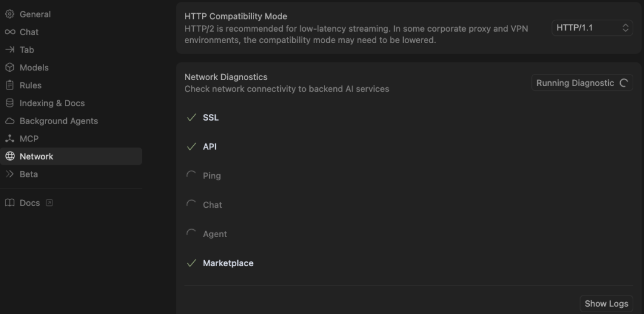Screen dimensions: 644x314
Task: Click the Tab arrow icon
Action: tap(10, 50)
